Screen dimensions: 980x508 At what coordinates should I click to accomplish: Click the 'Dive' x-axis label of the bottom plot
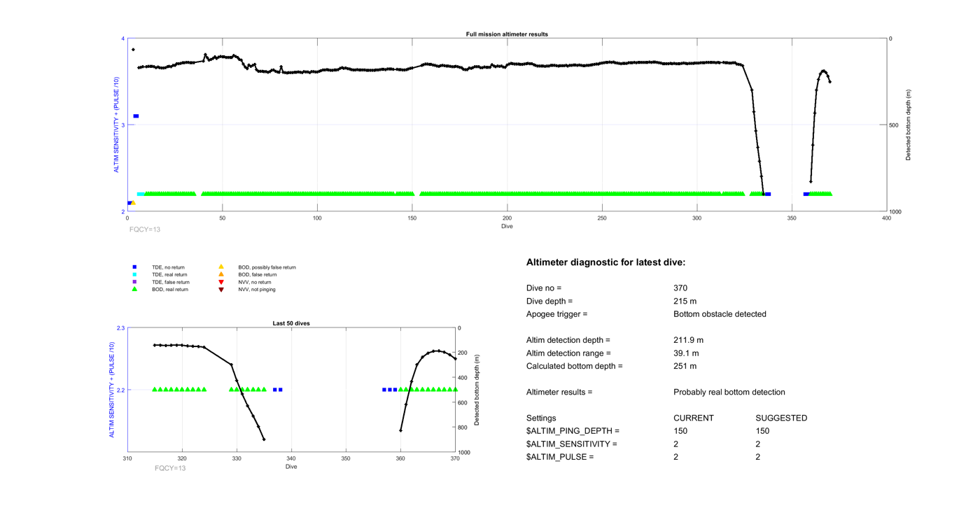click(291, 467)
